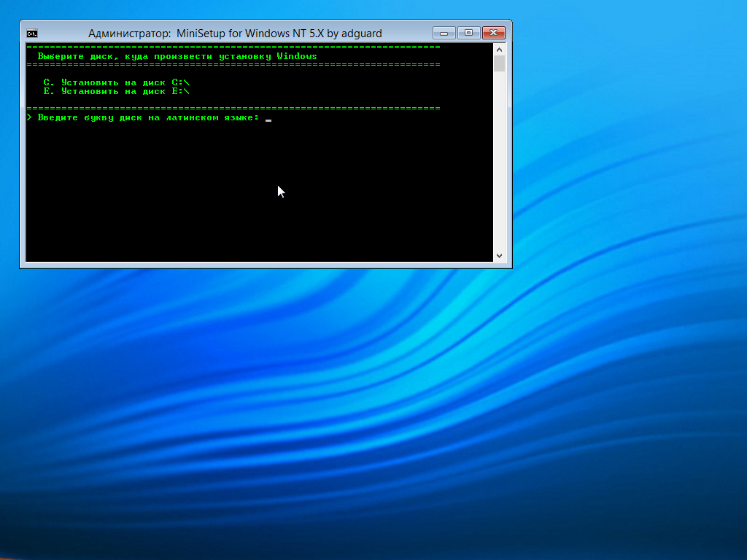
Task: Click the blinking input cursor after the prompt
Action: coord(268,120)
